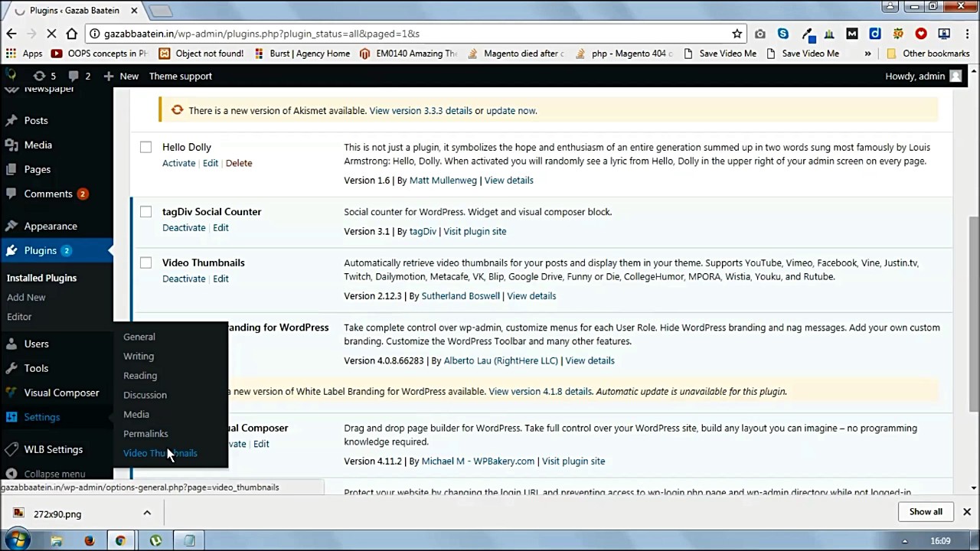Open the people profile button in title bar
The image size is (980, 551).
click(x=890, y=7)
